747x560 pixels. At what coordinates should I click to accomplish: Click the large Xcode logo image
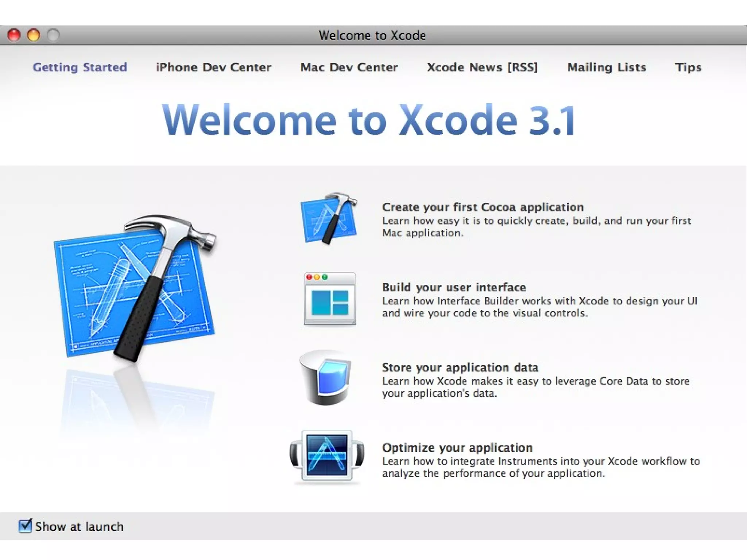pyautogui.click(x=135, y=288)
